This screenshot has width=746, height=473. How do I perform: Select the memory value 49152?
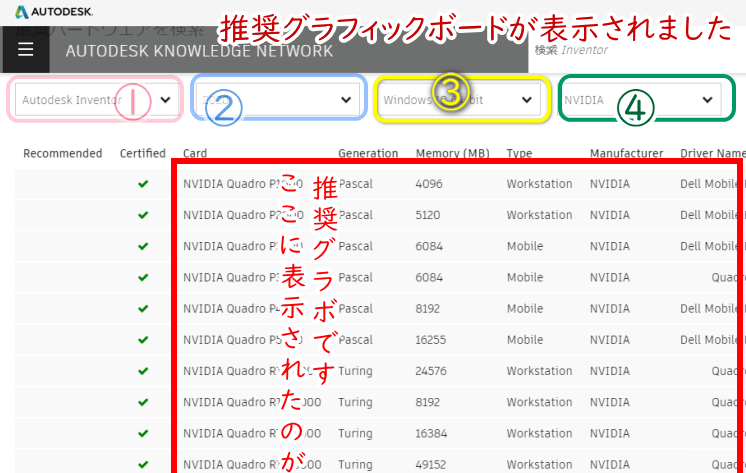click(431, 464)
